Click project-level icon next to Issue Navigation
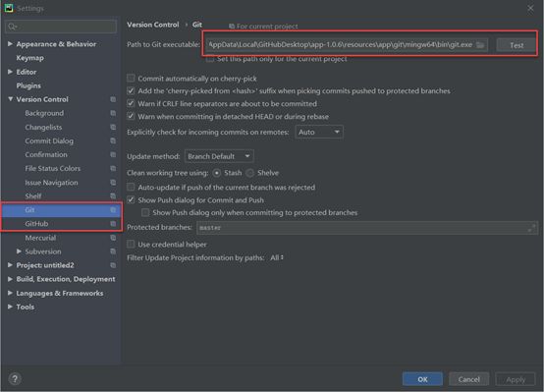This screenshot has height=392, width=544. (x=113, y=183)
